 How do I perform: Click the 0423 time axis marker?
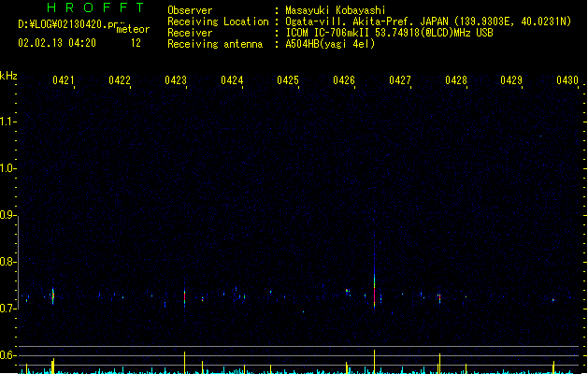176,80
